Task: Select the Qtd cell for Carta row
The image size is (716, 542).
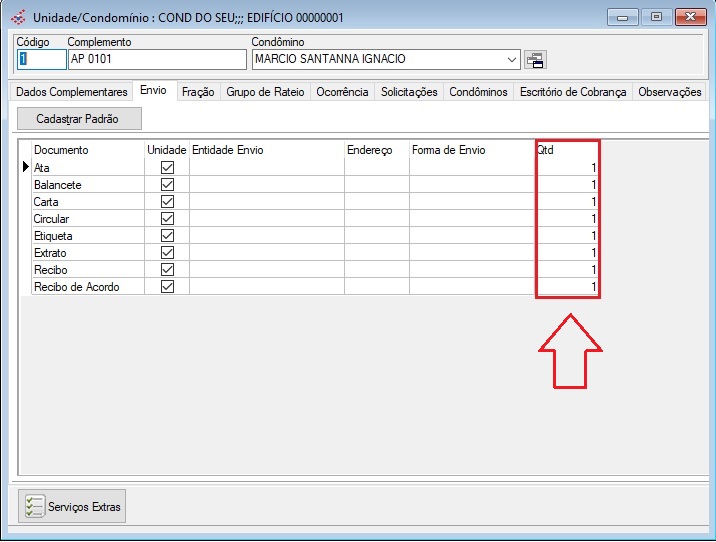Action: pos(567,202)
